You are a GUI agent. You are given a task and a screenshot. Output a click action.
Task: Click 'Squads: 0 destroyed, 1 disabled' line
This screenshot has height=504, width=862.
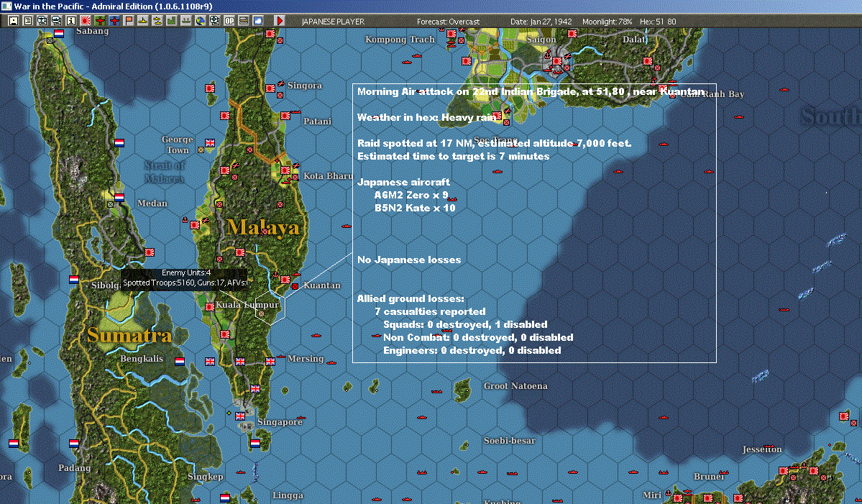[x=465, y=325]
